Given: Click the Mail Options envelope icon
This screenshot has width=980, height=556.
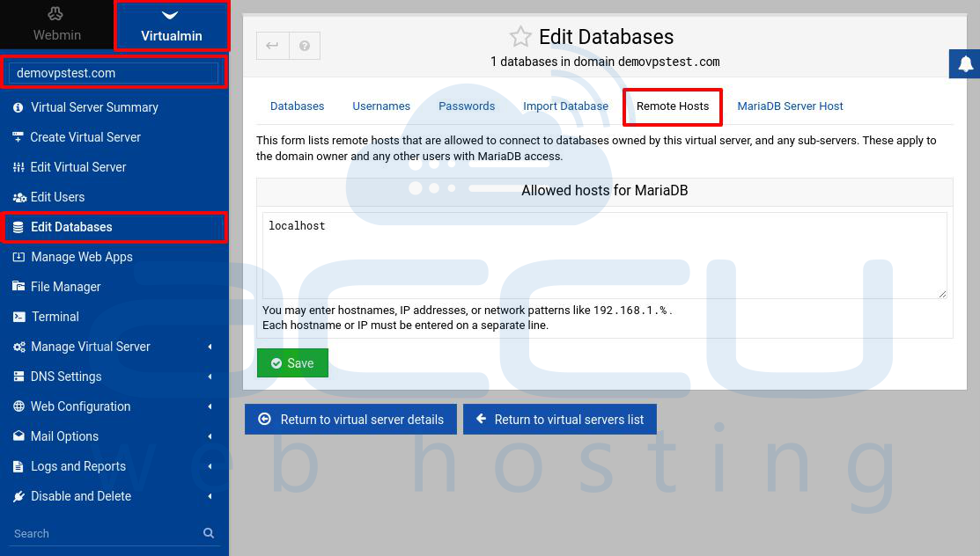Looking at the screenshot, I should pyautogui.click(x=18, y=436).
